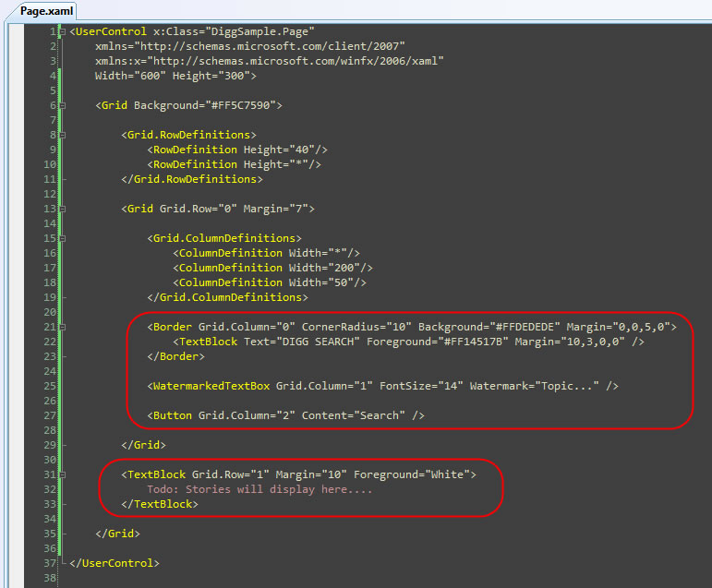The height and width of the screenshot is (588, 712).
Task: Click the ColumnDefinition Width="200" line
Action: pyautogui.click(x=272, y=268)
